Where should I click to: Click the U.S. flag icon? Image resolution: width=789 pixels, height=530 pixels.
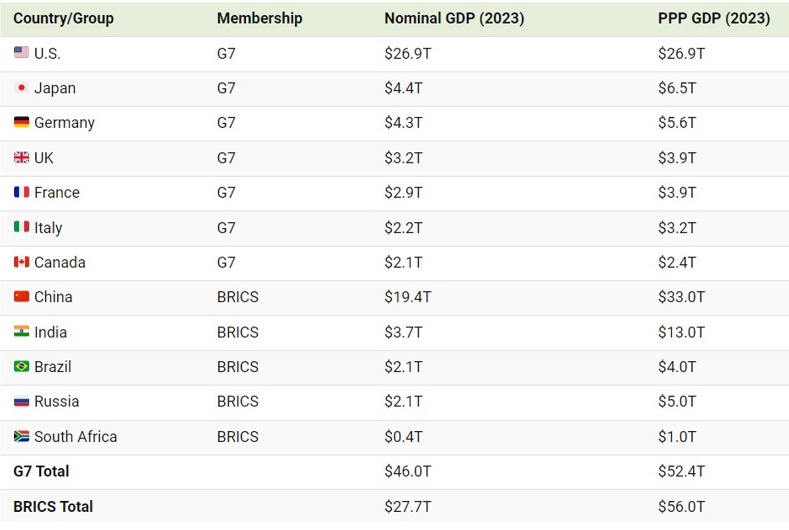[x=21, y=53]
